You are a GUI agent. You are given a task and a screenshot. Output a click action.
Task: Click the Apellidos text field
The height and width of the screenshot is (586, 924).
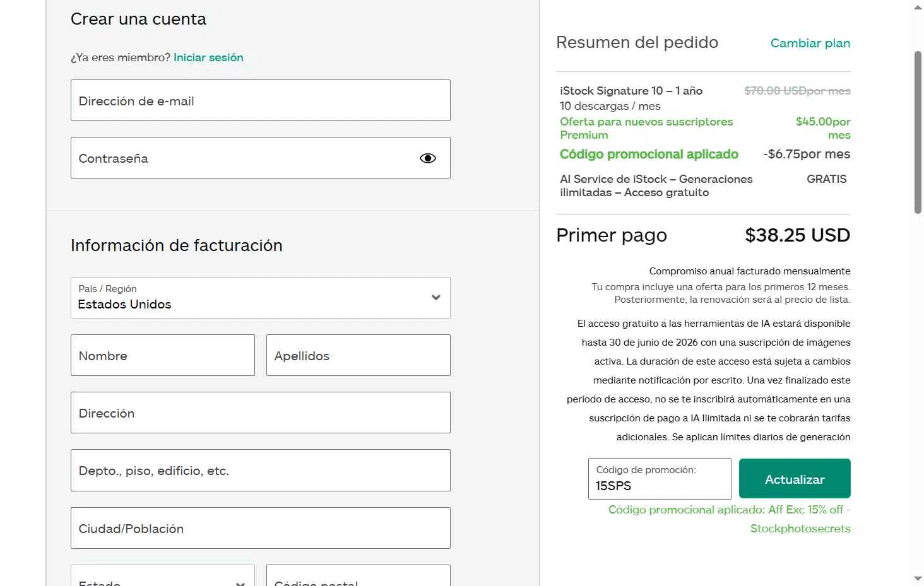358,356
